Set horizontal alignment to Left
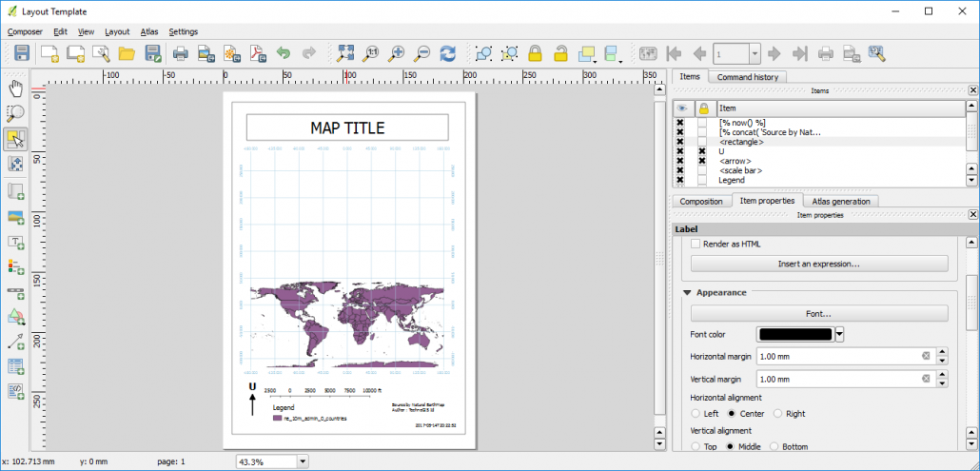 coord(695,414)
